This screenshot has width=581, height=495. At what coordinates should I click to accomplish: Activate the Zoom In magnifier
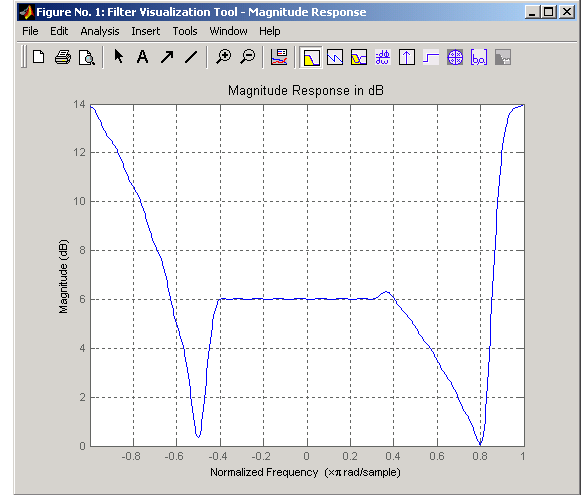223,57
